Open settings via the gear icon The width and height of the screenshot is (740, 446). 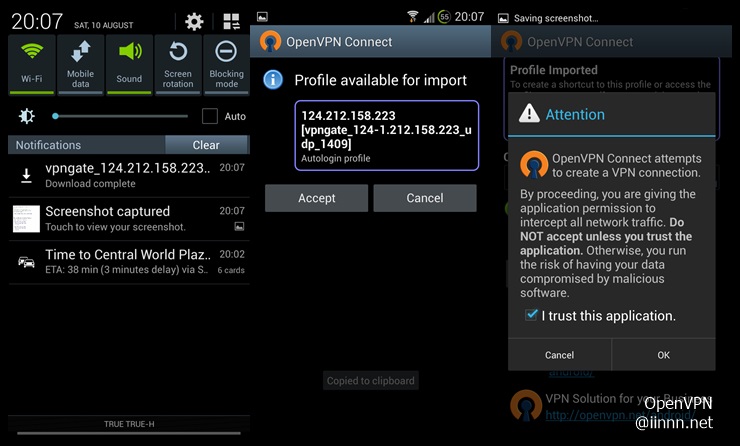point(194,21)
